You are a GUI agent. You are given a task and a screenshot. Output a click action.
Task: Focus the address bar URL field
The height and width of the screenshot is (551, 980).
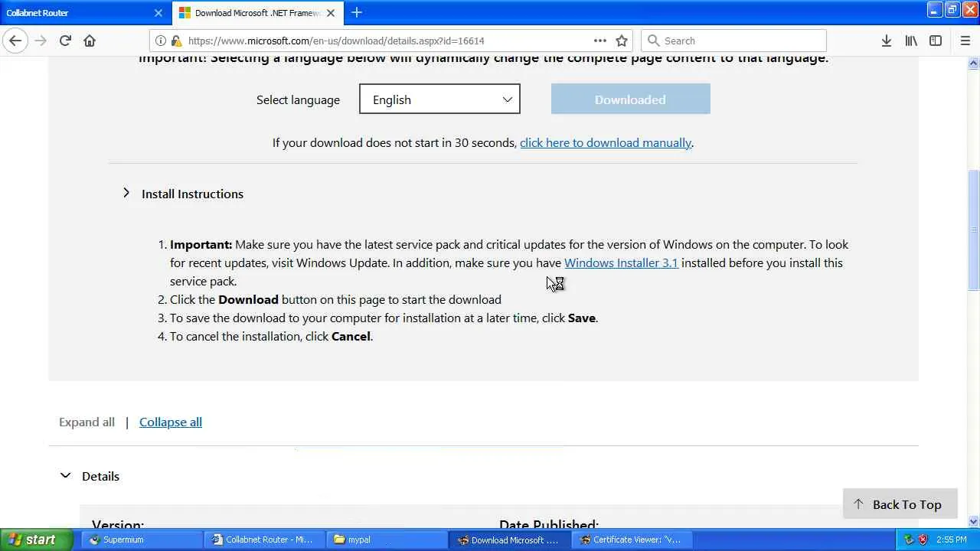pyautogui.click(x=387, y=41)
